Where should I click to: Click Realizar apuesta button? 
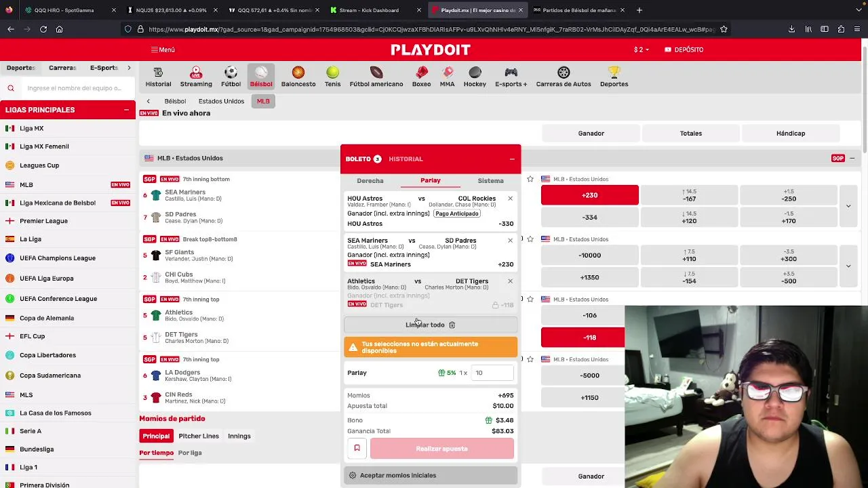click(x=442, y=449)
